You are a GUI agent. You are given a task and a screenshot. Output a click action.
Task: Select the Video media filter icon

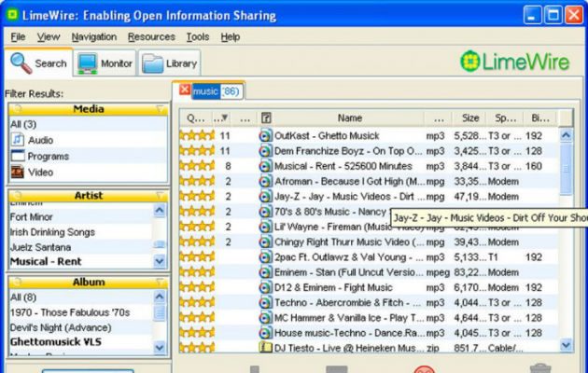(x=19, y=172)
